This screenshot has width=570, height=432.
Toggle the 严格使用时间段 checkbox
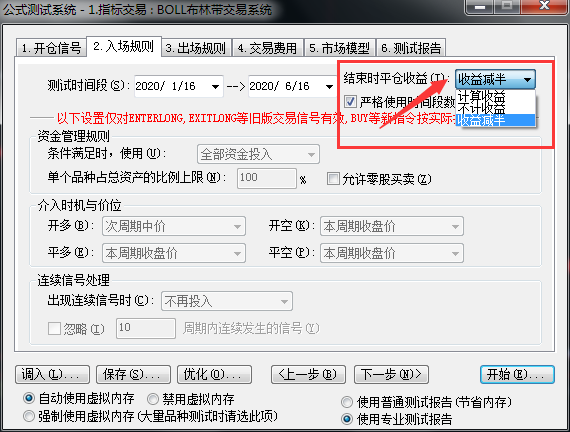pyautogui.click(x=350, y=101)
